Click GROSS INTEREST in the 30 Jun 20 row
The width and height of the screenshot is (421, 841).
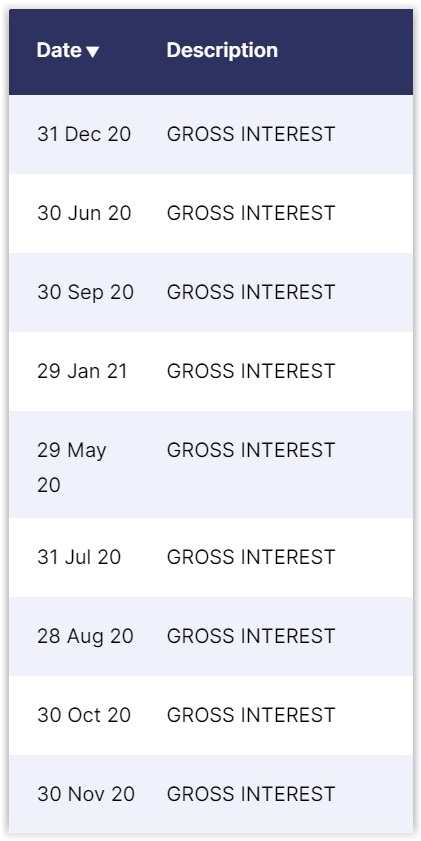251,213
